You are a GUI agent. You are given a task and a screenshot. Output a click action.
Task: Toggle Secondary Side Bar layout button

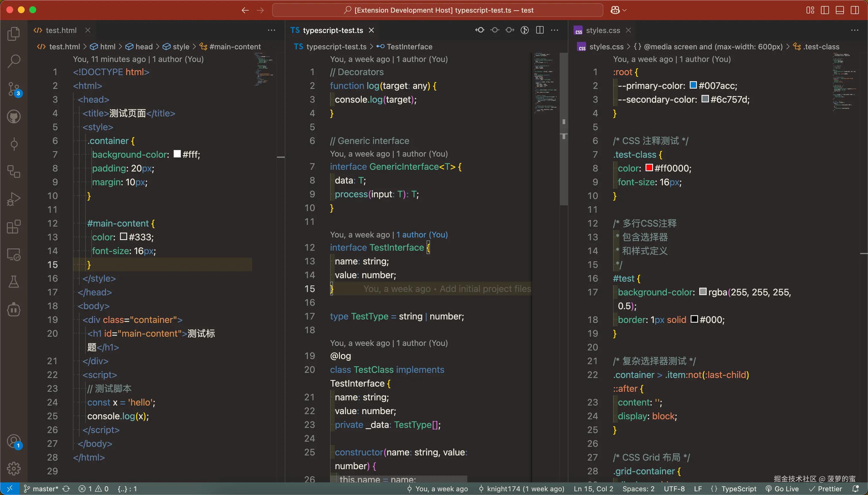855,10
